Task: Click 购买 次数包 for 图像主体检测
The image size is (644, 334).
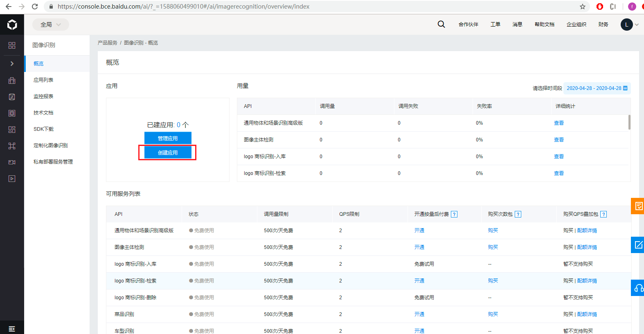Action: [493, 247]
